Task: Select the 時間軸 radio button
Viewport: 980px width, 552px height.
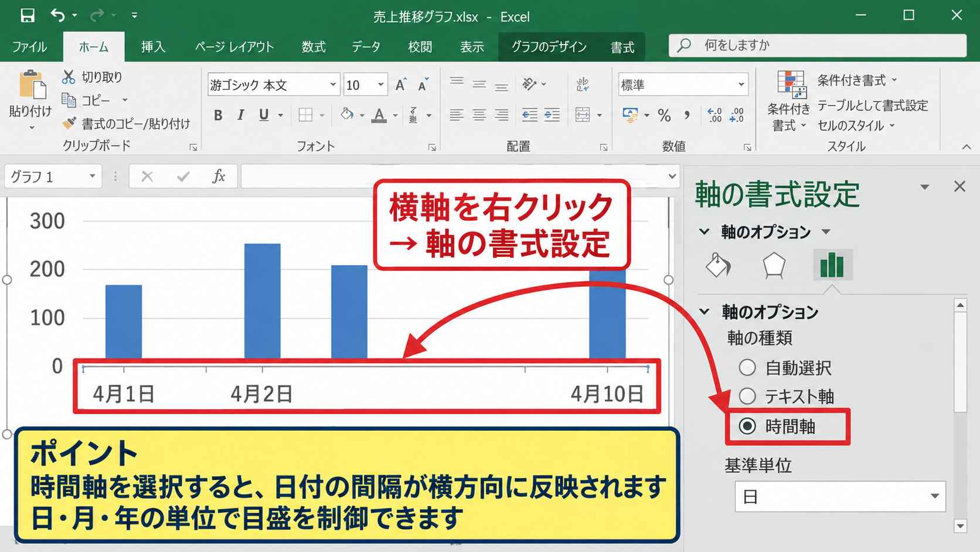Action: pos(747,426)
